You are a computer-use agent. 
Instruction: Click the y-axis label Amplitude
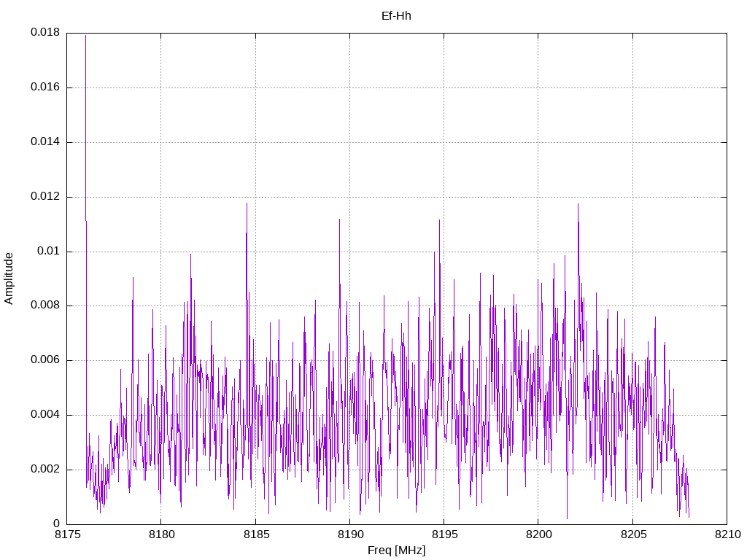pos(9,279)
